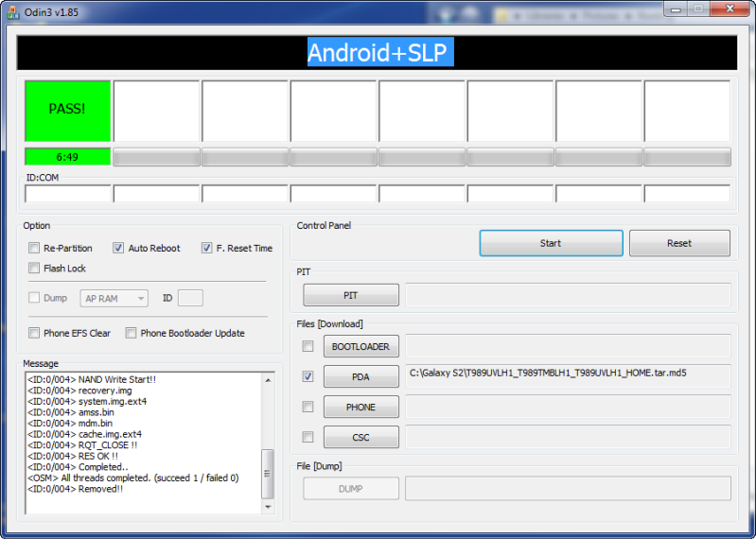
Task: Click the PIT file path field
Action: [568, 295]
